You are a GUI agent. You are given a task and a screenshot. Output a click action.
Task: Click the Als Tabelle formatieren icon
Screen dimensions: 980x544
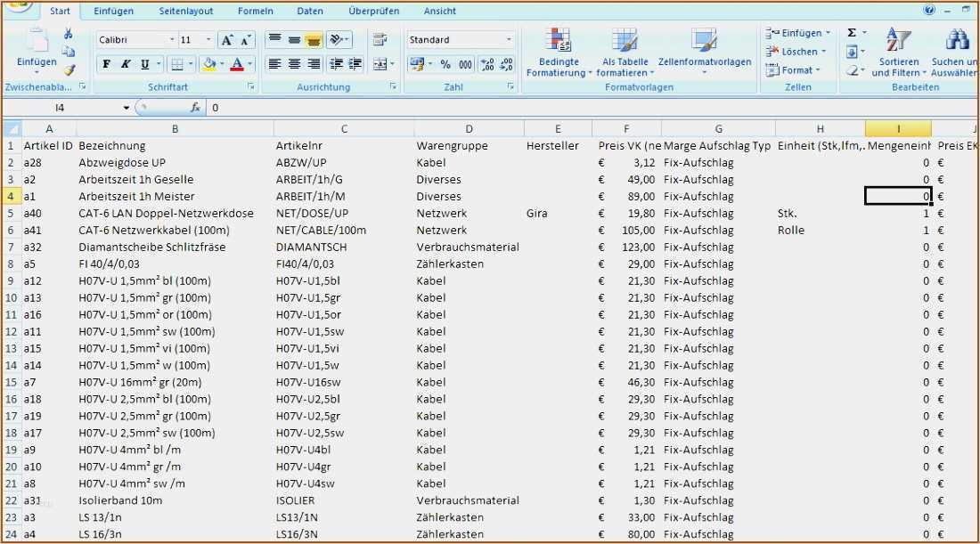pos(625,40)
